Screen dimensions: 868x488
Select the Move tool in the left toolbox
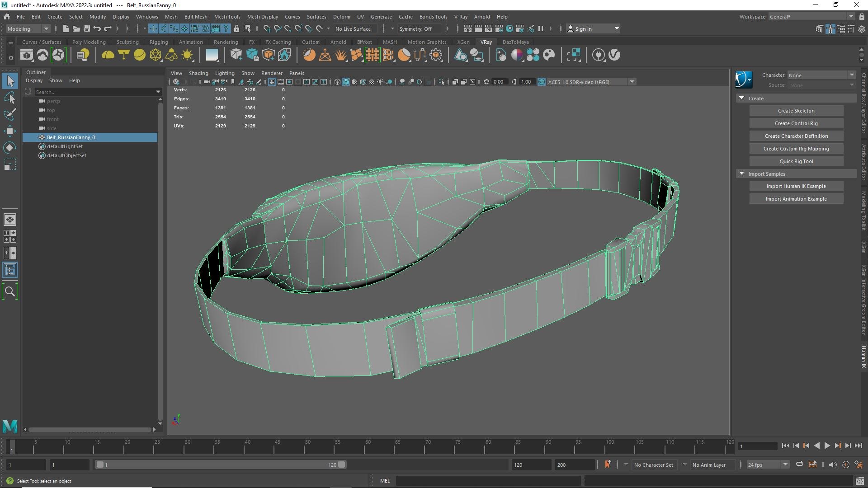coord(10,131)
